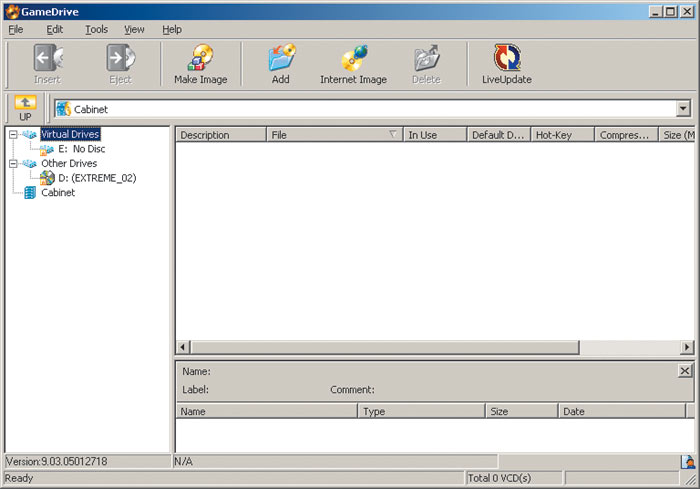The height and width of the screenshot is (489, 700).
Task: Click the Comment: label
Action: pos(352,389)
